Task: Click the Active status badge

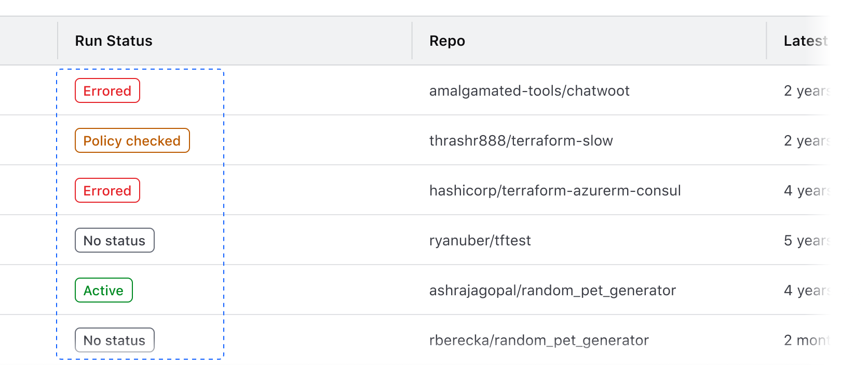Action: 103,291
